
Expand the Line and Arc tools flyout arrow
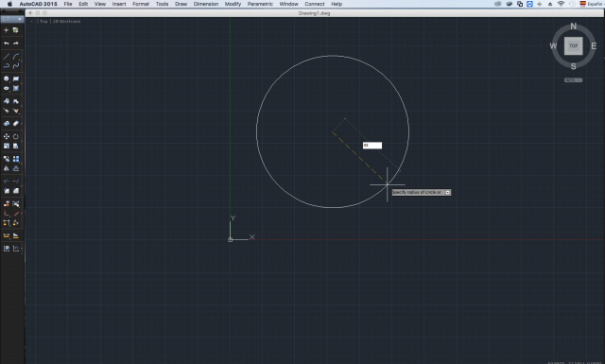22,61
